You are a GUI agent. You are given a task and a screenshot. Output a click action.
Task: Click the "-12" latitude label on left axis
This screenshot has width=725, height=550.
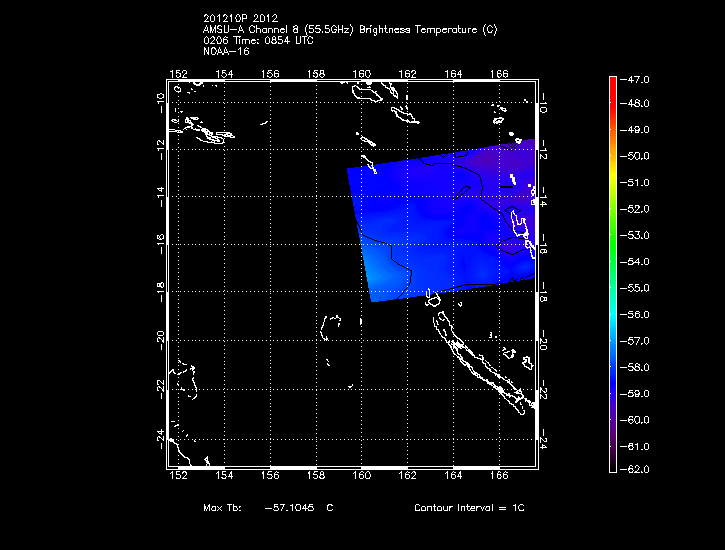point(160,150)
